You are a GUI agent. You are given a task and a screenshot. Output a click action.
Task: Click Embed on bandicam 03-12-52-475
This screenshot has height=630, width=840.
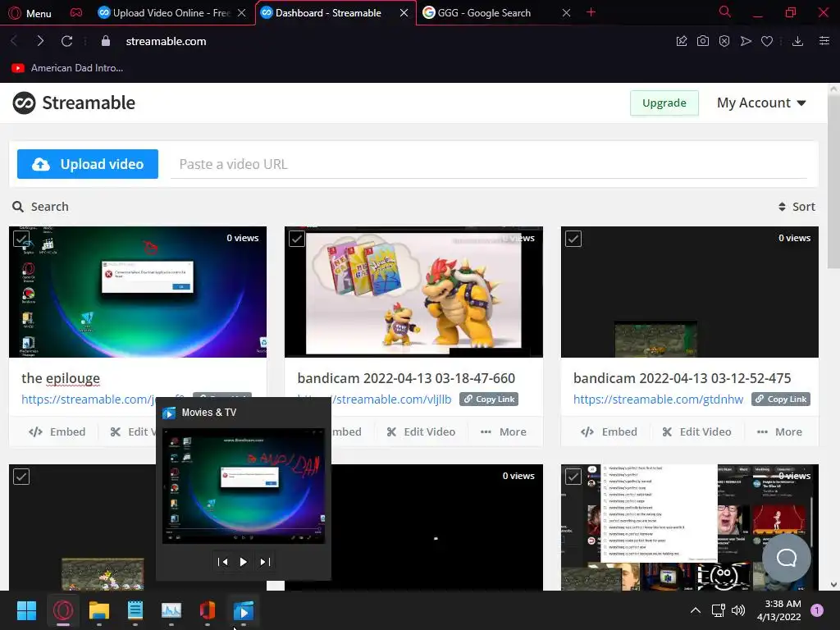[609, 431]
